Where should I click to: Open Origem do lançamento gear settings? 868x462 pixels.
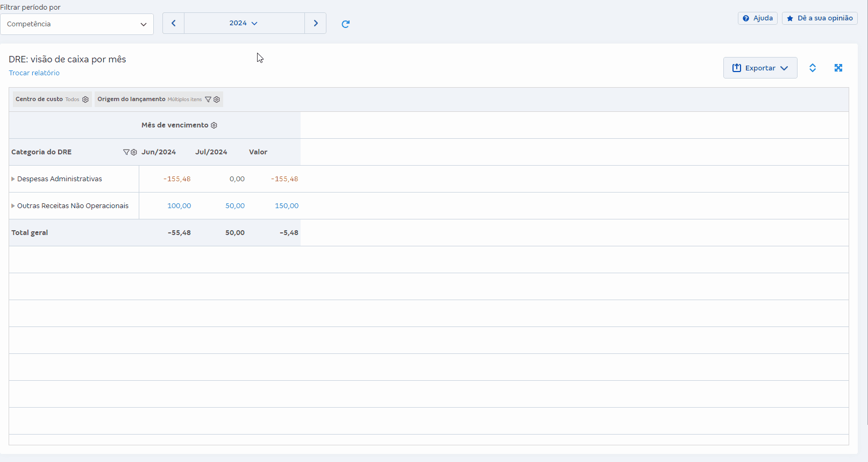coord(217,99)
